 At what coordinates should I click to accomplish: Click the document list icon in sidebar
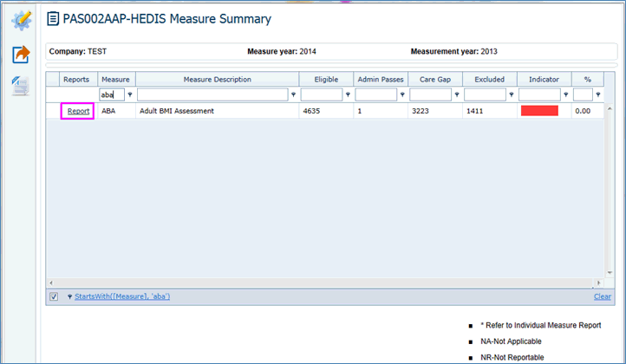tap(21, 85)
